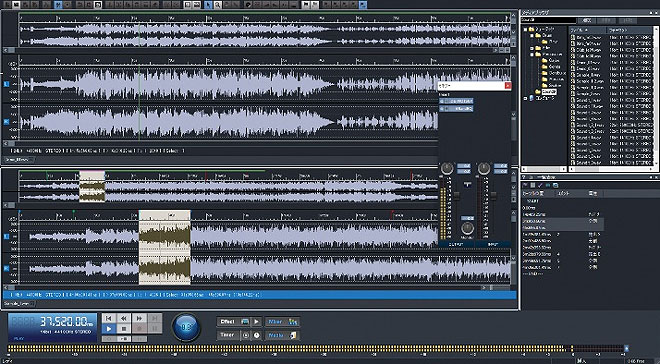The image size is (660, 364).
Task: Click checkmark icon in marker panel toolbar
Action: coord(540,185)
